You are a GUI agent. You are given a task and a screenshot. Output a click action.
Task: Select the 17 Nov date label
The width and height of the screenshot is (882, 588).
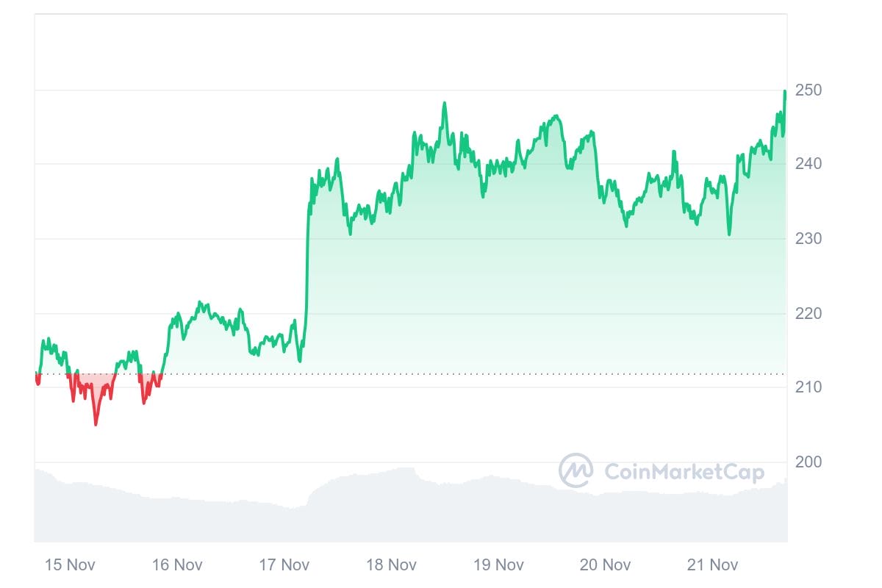(284, 564)
